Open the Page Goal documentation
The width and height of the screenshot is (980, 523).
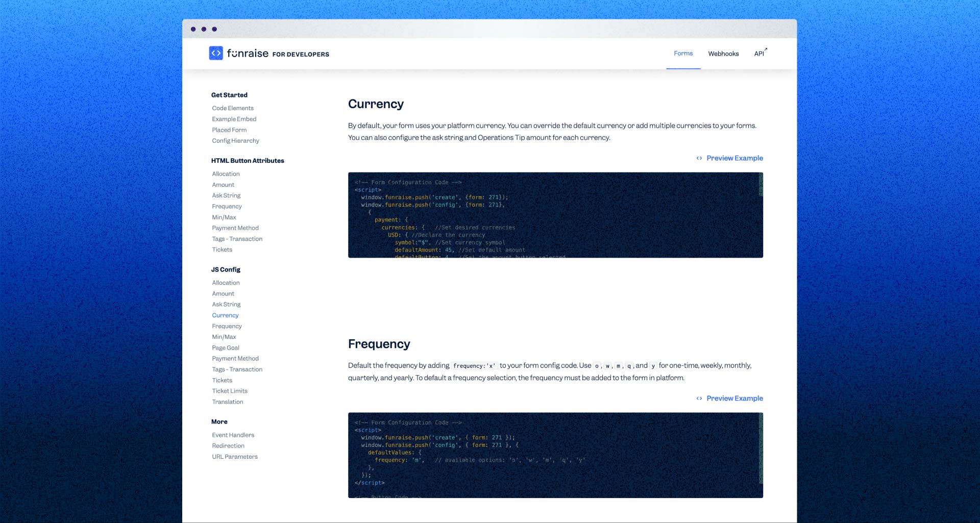[x=226, y=347]
